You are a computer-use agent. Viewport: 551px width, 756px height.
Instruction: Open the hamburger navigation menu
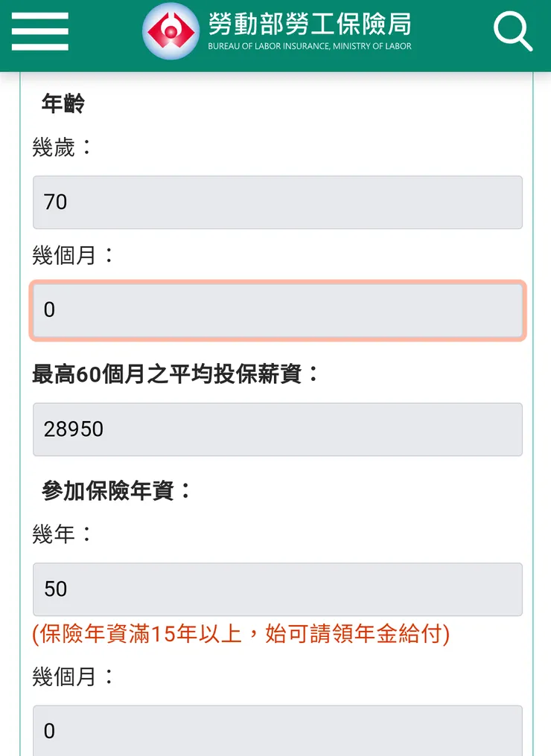coord(40,32)
